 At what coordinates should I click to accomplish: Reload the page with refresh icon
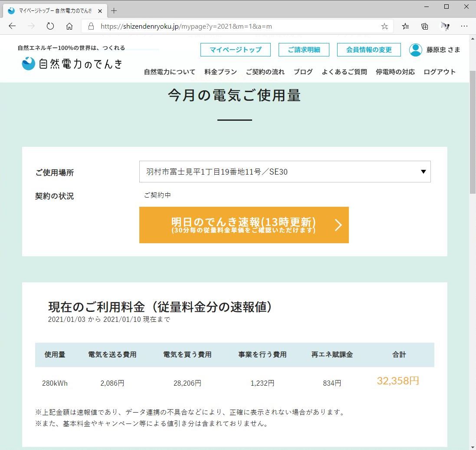click(x=50, y=26)
